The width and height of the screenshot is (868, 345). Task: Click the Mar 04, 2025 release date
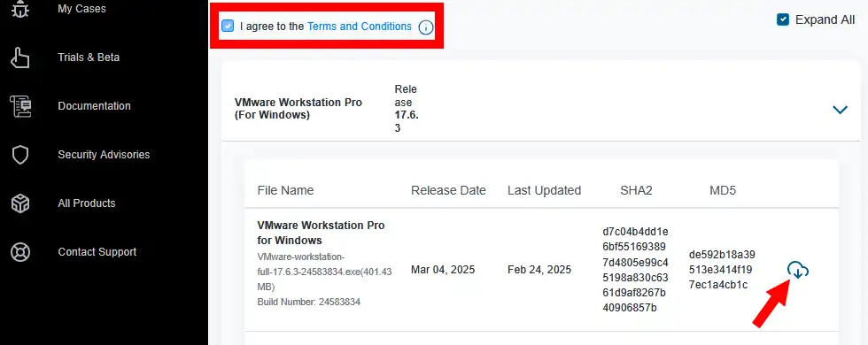[x=443, y=271]
